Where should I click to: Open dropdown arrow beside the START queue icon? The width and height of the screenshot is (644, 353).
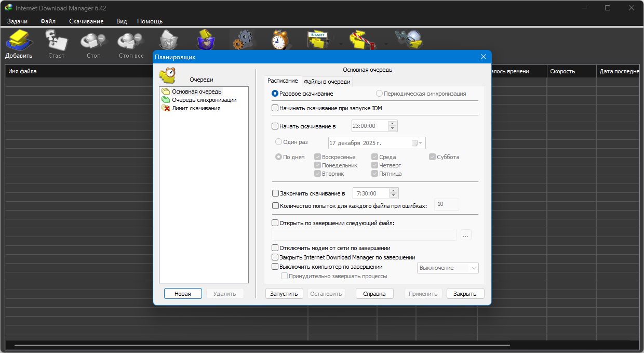[x=341, y=44]
